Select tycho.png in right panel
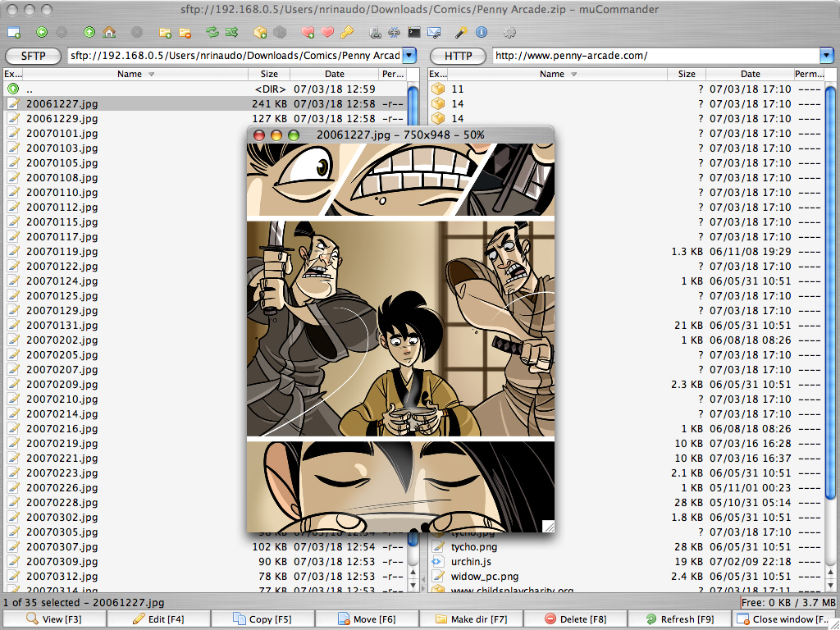The image size is (840, 630). pyautogui.click(x=626, y=547)
